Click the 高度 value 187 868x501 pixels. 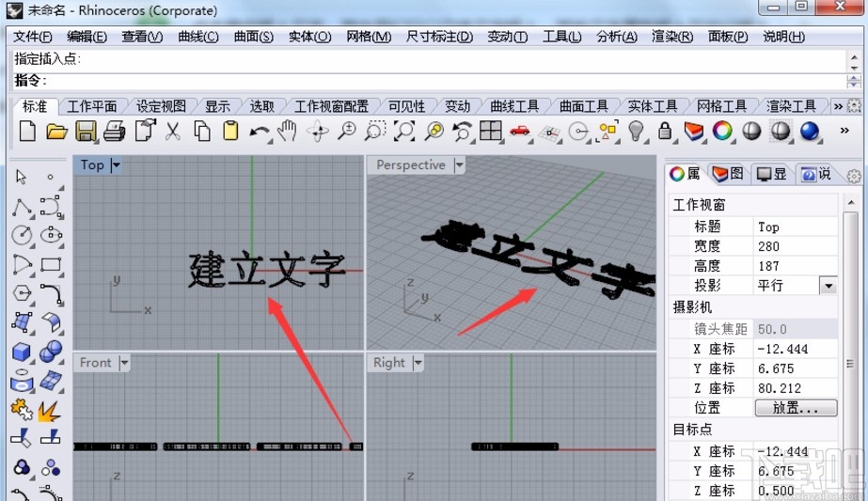tap(796, 266)
